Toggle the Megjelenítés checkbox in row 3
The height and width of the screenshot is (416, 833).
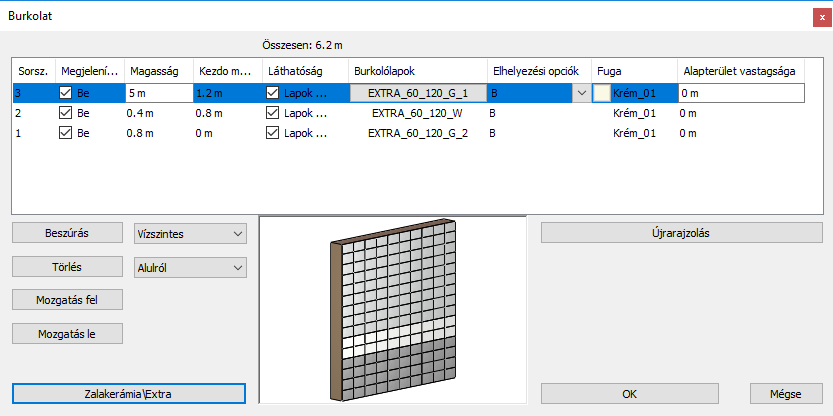pyautogui.click(x=65, y=94)
